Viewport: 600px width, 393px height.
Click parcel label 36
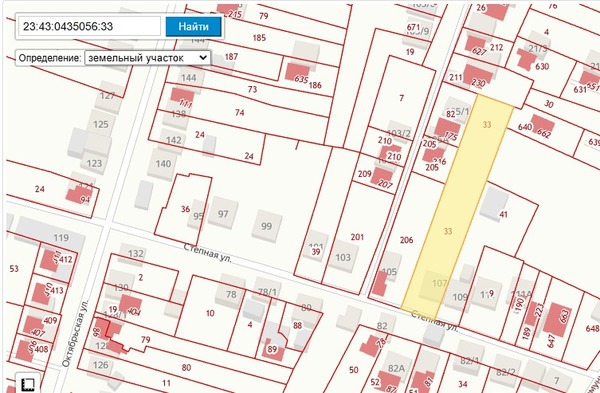click(x=185, y=209)
